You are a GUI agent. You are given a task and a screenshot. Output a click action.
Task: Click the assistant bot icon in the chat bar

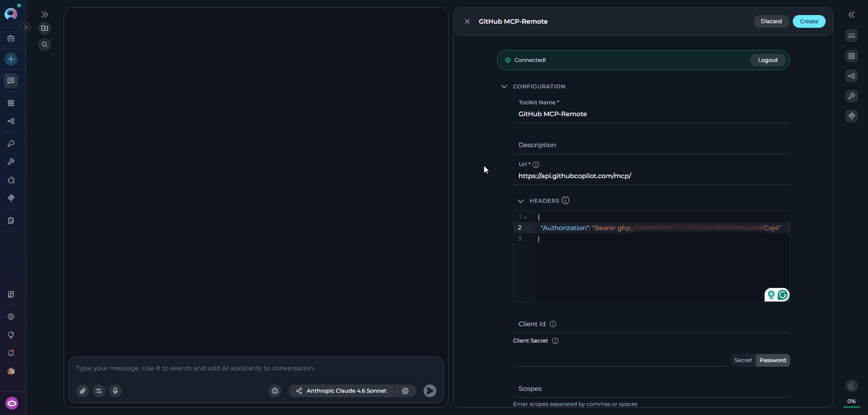click(275, 391)
